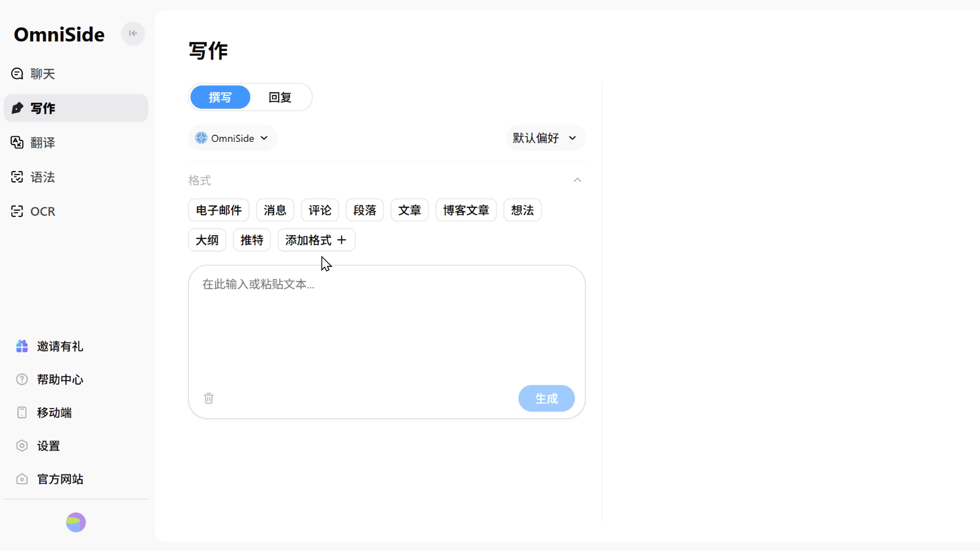Screen dimensions: 980x551
Task: Open the Grammar (语法) checker
Action: (42, 177)
